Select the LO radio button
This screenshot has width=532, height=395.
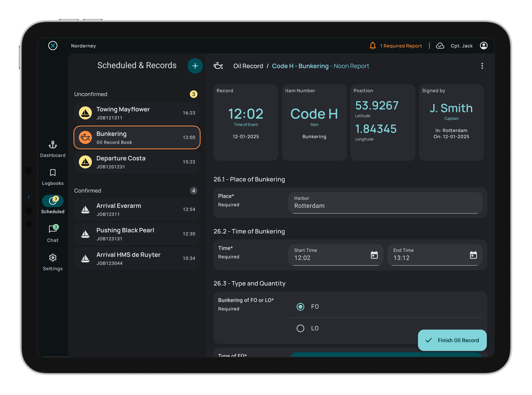point(300,328)
